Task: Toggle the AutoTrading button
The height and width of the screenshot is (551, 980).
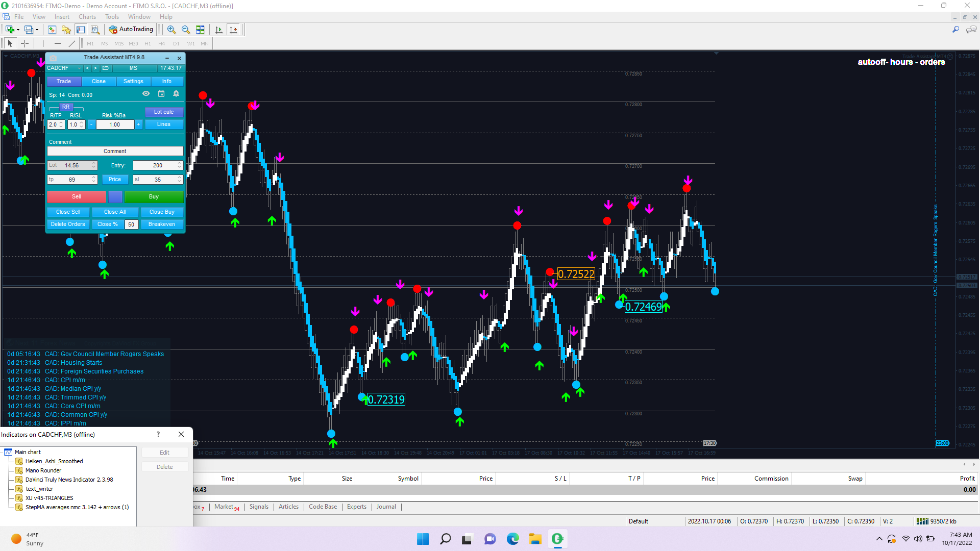Action: (x=131, y=30)
